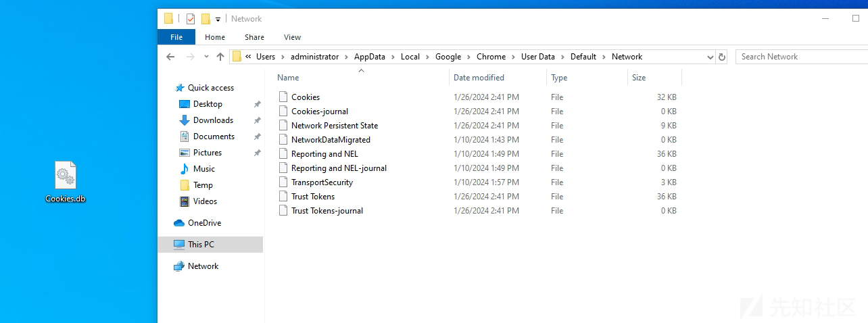Select the TransportSecurity file icon
This screenshot has height=323, width=868.
click(x=283, y=182)
